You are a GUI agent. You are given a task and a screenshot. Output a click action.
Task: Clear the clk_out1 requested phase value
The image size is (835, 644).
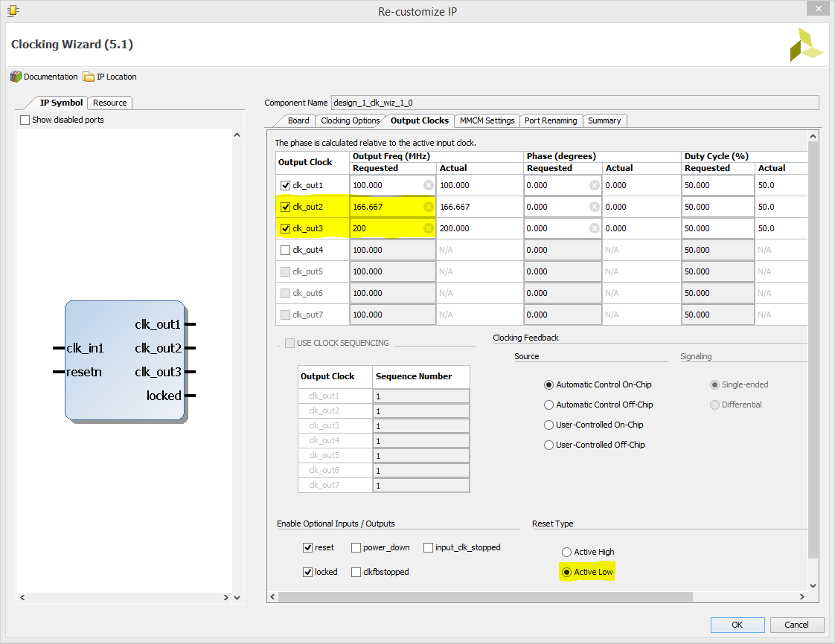pyautogui.click(x=595, y=185)
